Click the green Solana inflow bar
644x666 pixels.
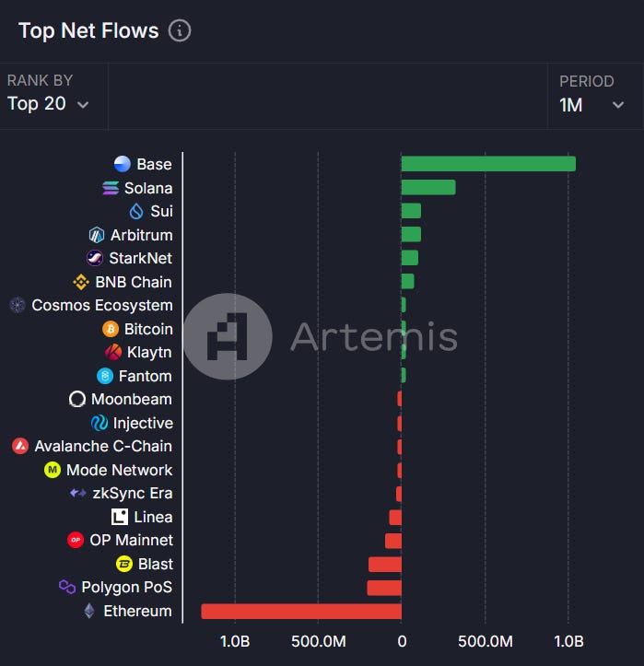point(428,187)
